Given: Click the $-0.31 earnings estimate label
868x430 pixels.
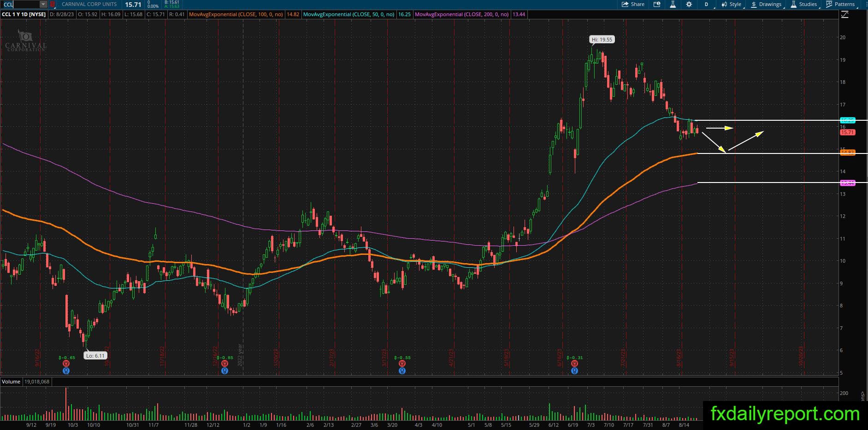Looking at the screenshot, I should [x=574, y=358].
